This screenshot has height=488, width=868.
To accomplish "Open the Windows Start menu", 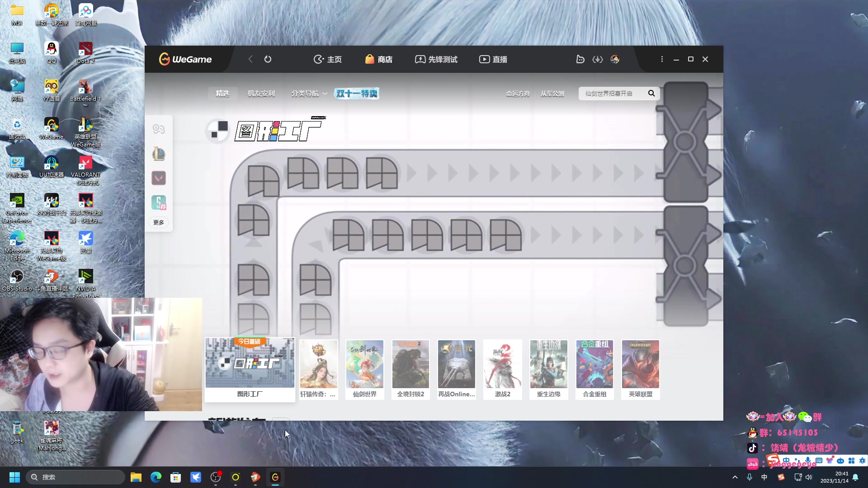I will [x=14, y=477].
